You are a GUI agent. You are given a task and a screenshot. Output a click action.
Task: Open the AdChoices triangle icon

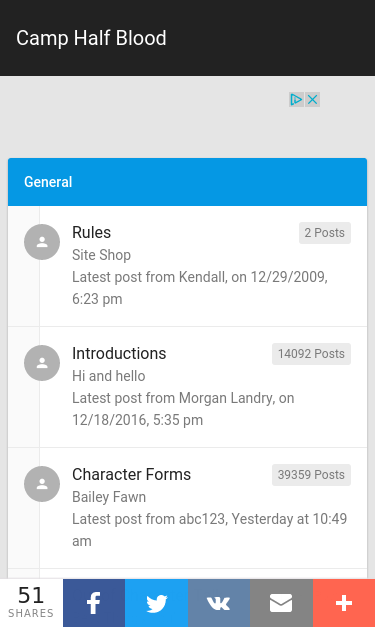tap(296, 100)
